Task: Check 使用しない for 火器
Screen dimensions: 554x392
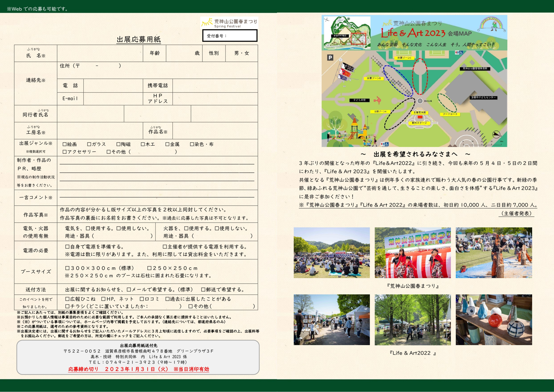Action: [x=217, y=229]
